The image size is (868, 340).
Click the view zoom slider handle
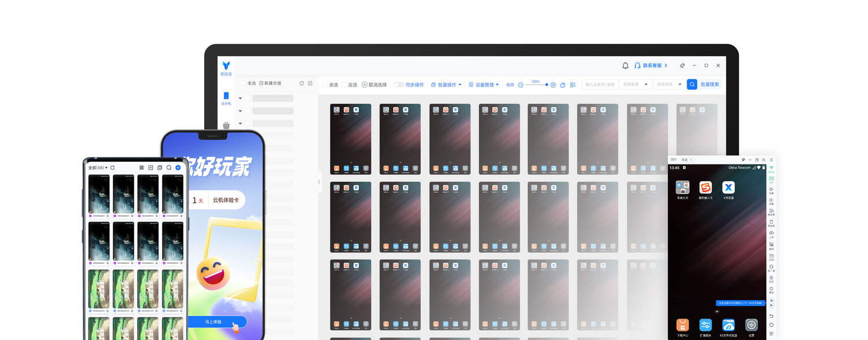pos(546,85)
